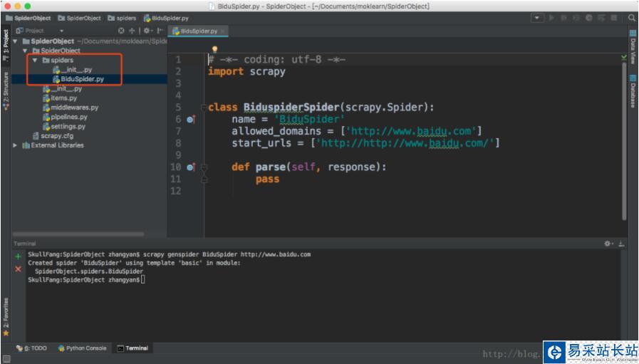Switch to the Terminal tab at bottom

click(133, 348)
